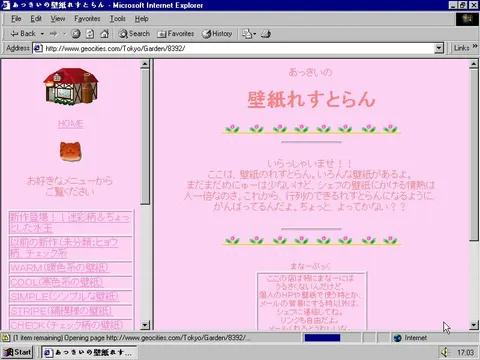
Task: Click the 壁紙れすとらん page heading
Action: [x=311, y=99]
